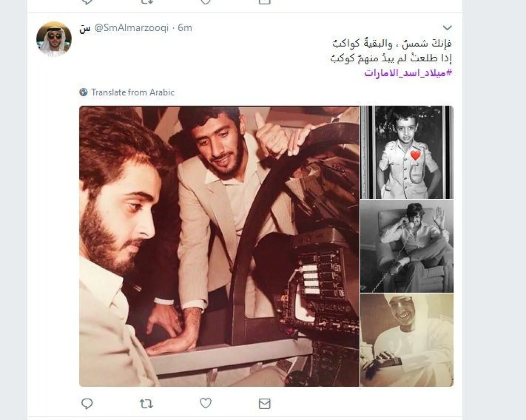Like the tweet with heart icon
Viewport: 526px width, 420px height.
tap(206, 403)
